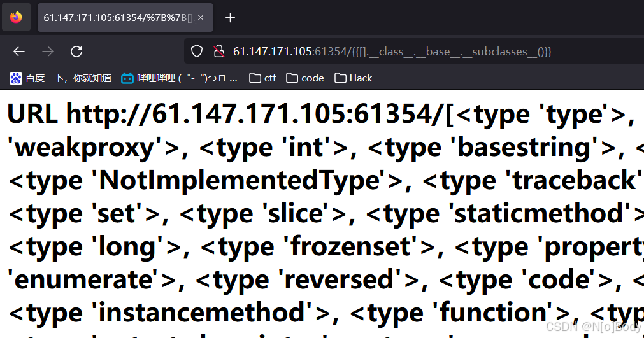Screen dimensions: 644x338
Task: Open the Hack bookmarks folder
Action: click(x=354, y=78)
